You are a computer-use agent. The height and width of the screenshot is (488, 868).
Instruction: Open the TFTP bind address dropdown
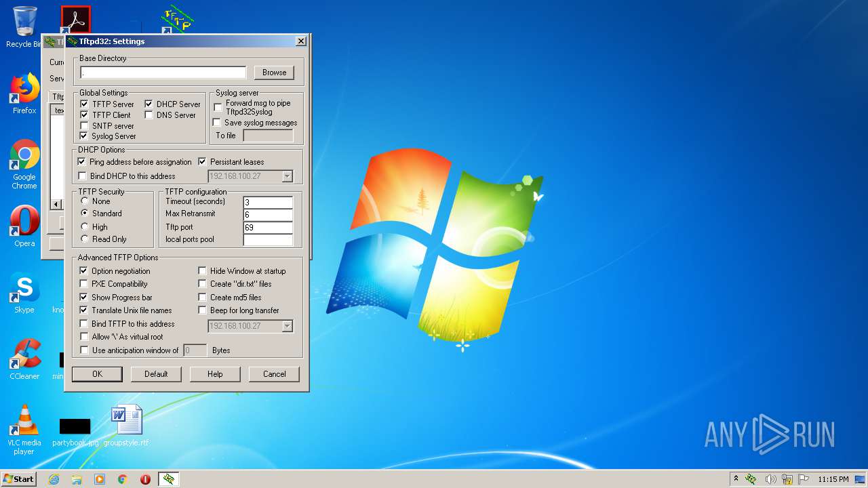[287, 326]
